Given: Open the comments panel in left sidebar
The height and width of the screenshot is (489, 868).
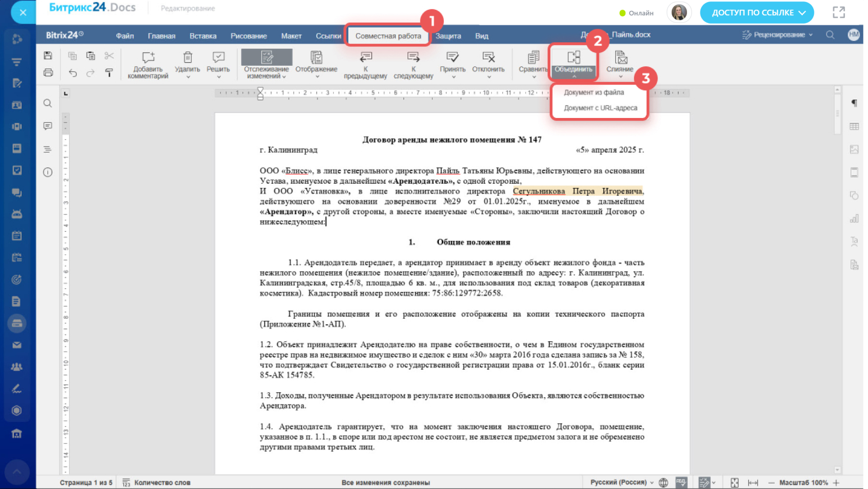Looking at the screenshot, I should click(x=48, y=126).
